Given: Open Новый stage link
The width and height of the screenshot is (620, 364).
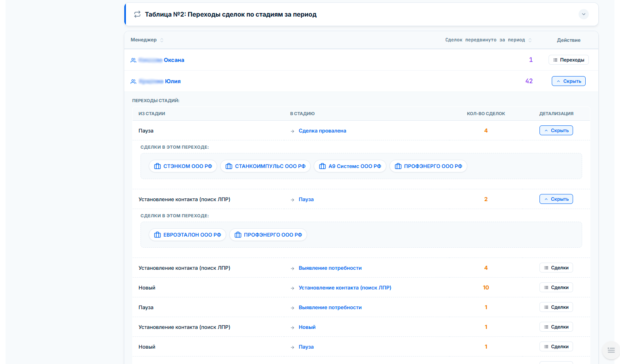Looking at the screenshot, I should pos(307,327).
